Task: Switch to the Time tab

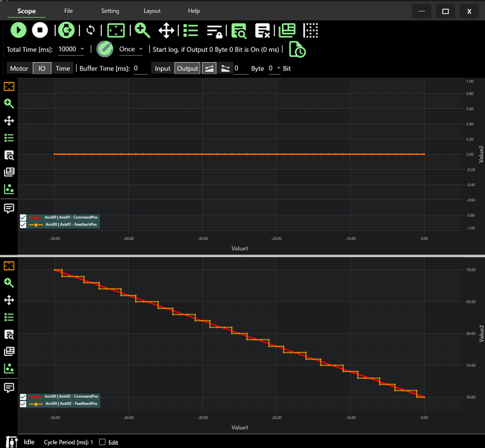Action: (x=62, y=68)
